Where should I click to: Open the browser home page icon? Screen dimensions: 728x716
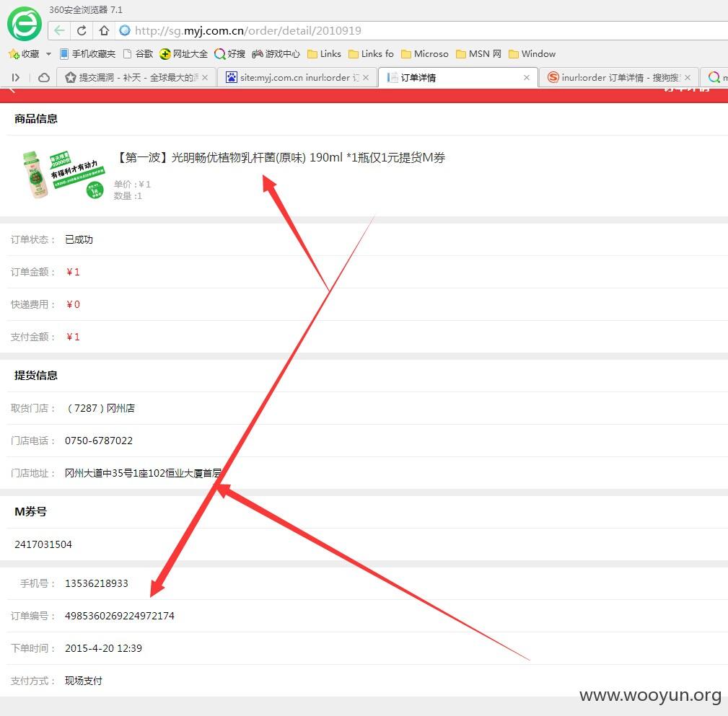pyautogui.click(x=104, y=30)
